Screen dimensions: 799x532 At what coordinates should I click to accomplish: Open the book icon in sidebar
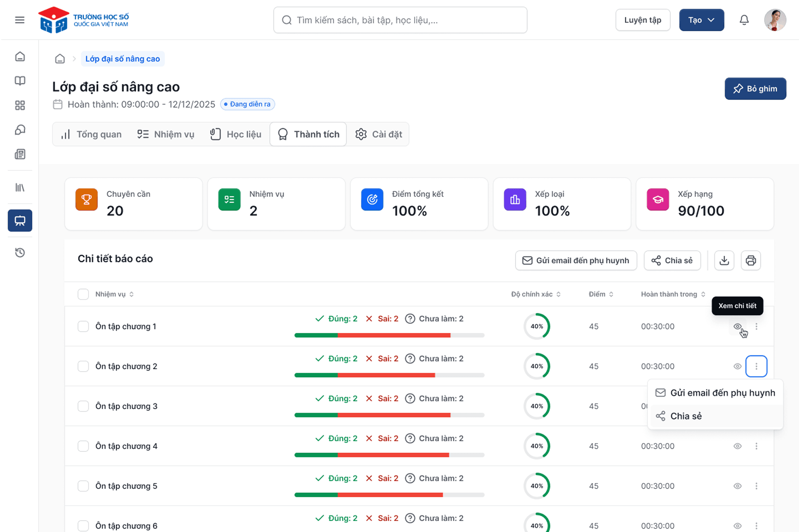(x=20, y=81)
